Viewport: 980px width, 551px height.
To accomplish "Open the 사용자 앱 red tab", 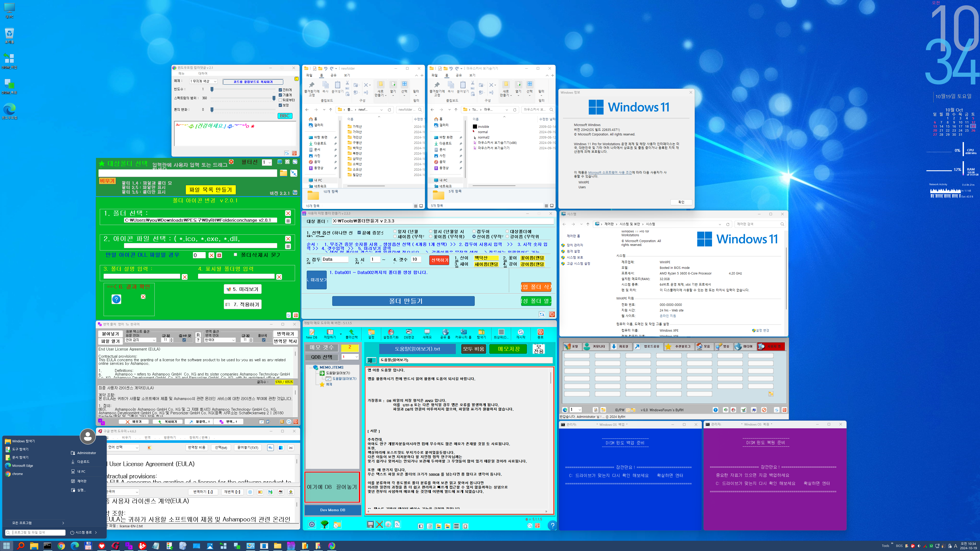I will 771,346.
